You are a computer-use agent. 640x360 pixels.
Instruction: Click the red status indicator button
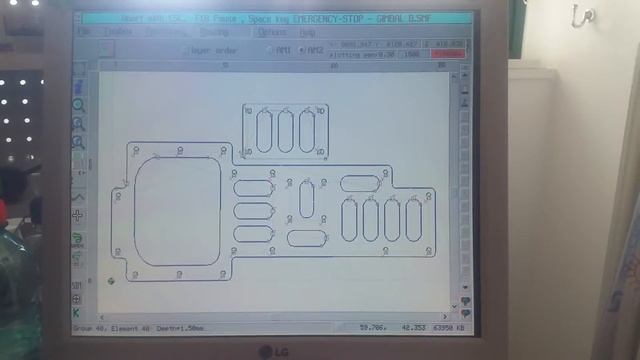pyautogui.click(x=448, y=53)
